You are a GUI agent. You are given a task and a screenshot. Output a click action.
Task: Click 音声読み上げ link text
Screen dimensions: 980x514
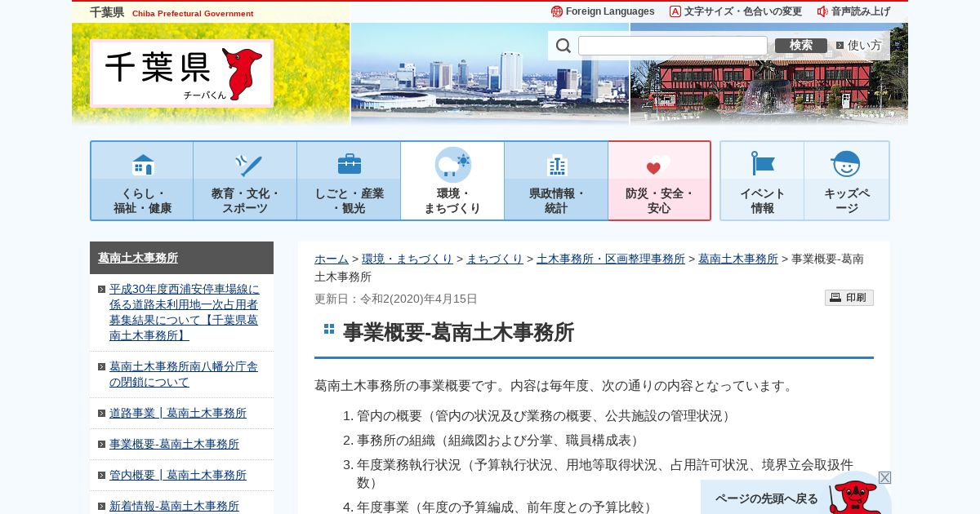click(861, 11)
